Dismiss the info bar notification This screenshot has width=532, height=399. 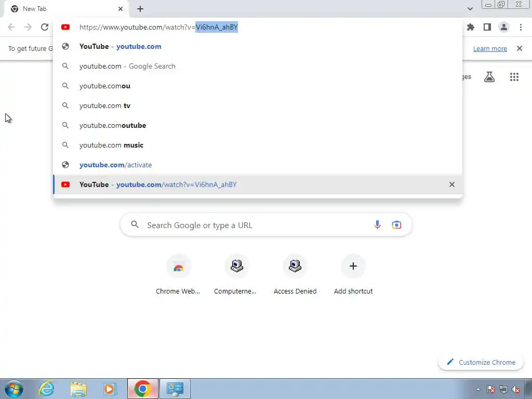click(x=519, y=48)
